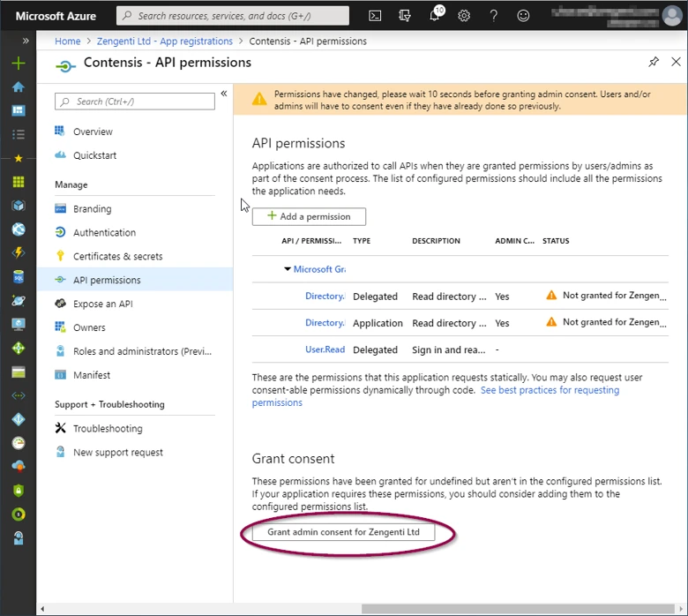Click the STATUS column header

pyautogui.click(x=556, y=241)
